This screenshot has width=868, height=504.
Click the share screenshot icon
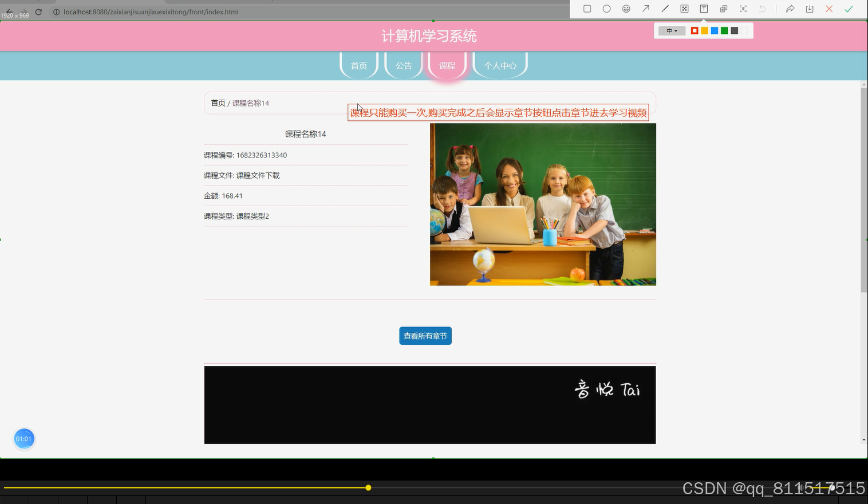pos(790,9)
